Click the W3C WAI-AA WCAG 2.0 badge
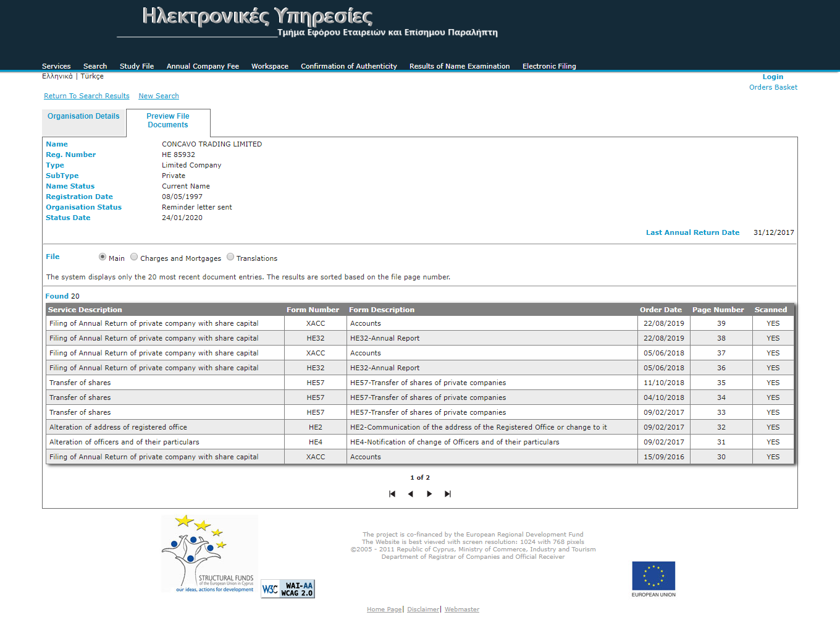840x620 pixels. point(288,589)
